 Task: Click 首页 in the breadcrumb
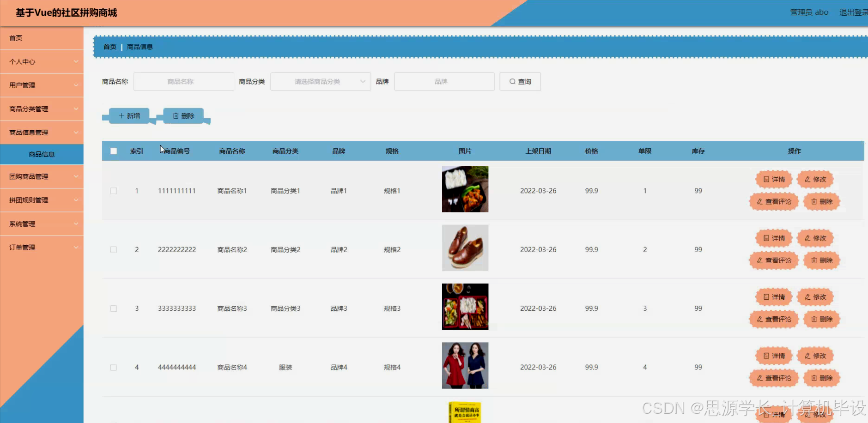(x=109, y=47)
